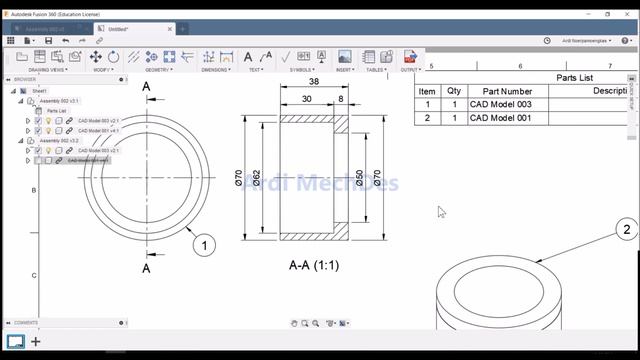640x360 pixels.
Task: Select the Text tool
Action: coord(248,57)
